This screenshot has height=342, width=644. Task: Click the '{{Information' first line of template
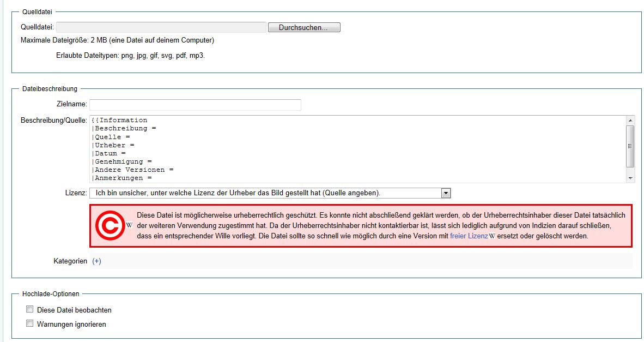pos(120,120)
